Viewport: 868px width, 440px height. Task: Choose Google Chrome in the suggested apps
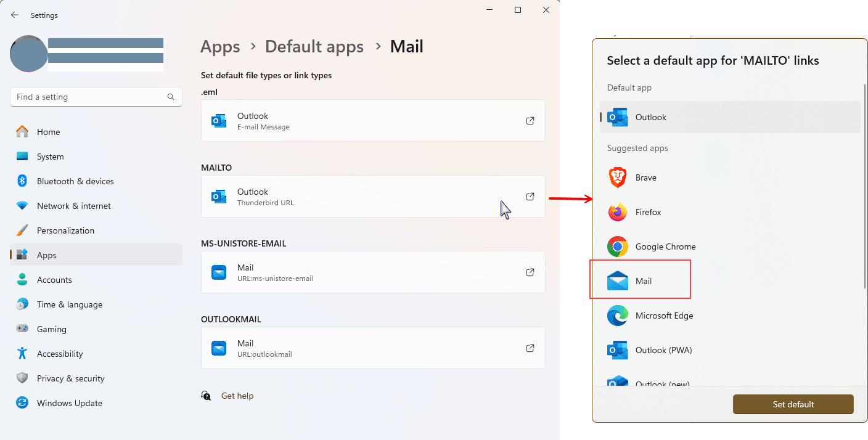point(730,246)
